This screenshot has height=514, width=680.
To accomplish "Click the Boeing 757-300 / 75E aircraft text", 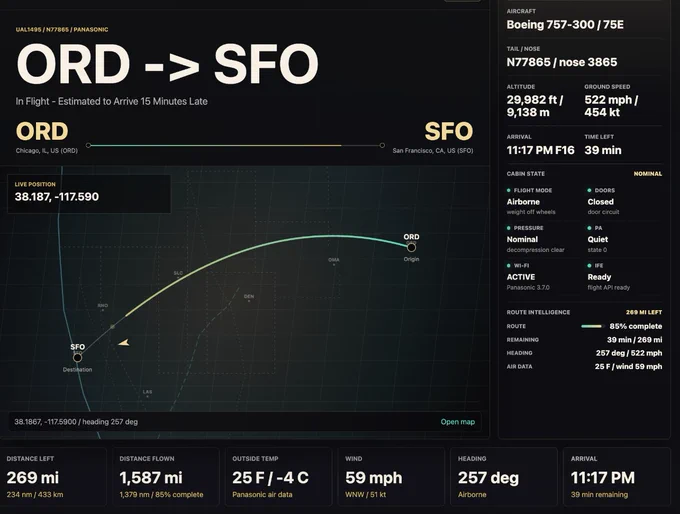I will coord(565,25).
